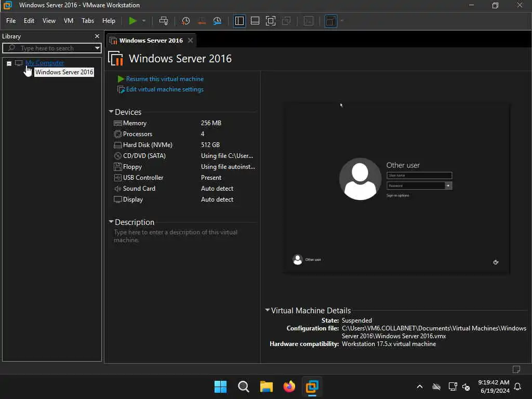Close the Library panel
532x399 pixels.
pyautogui.click(x=97, y=36)
